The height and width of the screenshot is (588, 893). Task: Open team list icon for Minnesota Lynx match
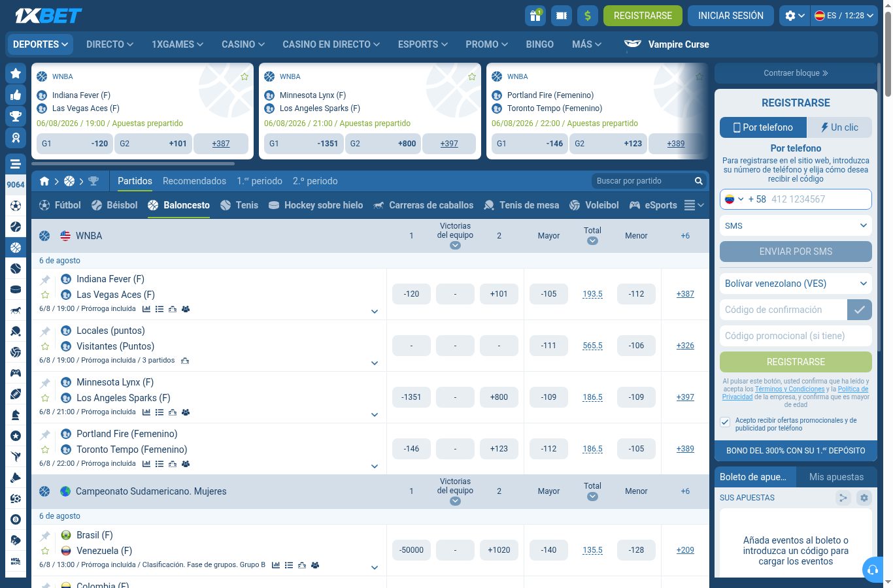[160, 412]
